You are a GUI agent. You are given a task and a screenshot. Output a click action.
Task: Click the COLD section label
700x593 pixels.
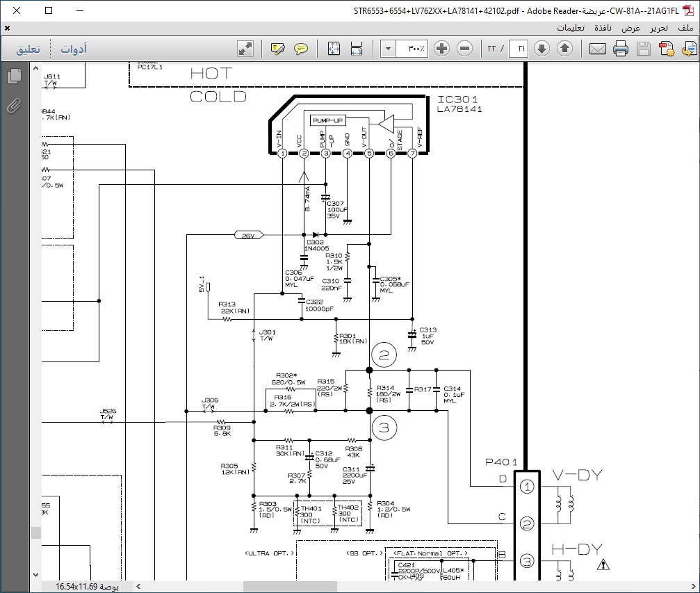pyautogui.click(x=218, y=97)
